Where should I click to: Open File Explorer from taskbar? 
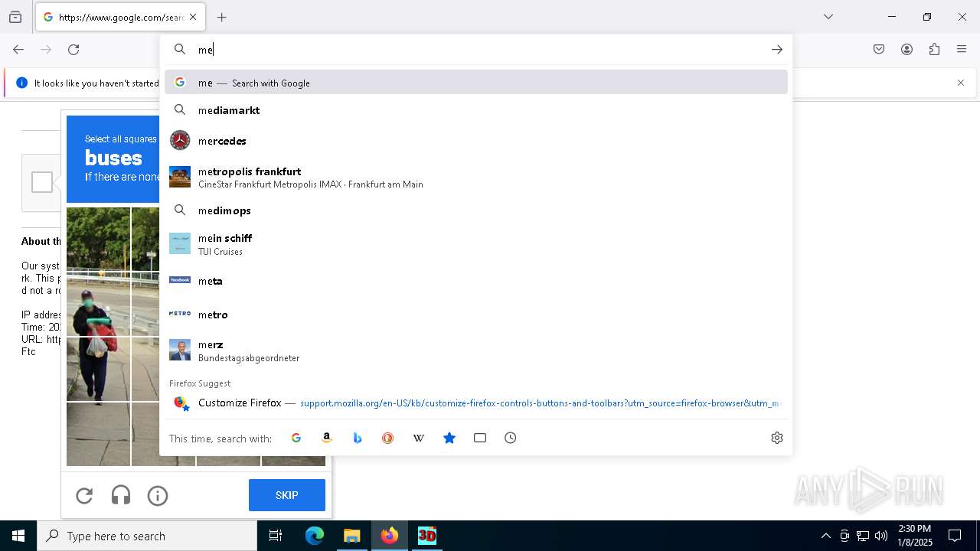352,536
